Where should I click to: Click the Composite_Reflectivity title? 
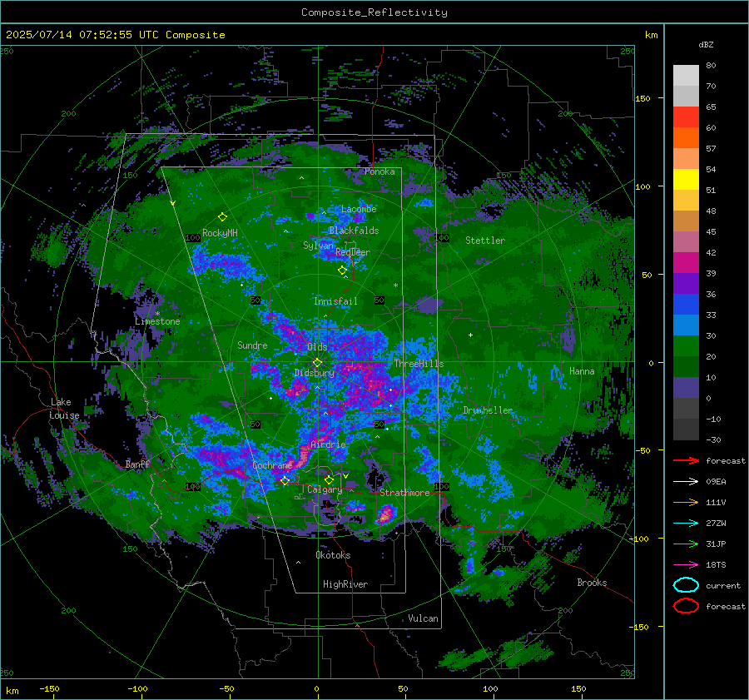[x=374, y=12]
